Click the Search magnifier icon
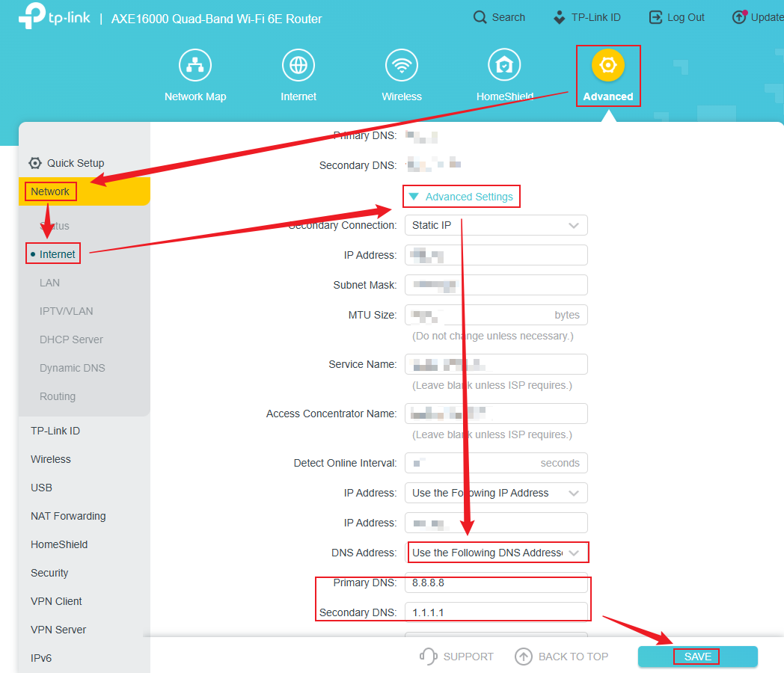Image resolution: width=784 pixels, height=673 pixels. coord(480,16)
